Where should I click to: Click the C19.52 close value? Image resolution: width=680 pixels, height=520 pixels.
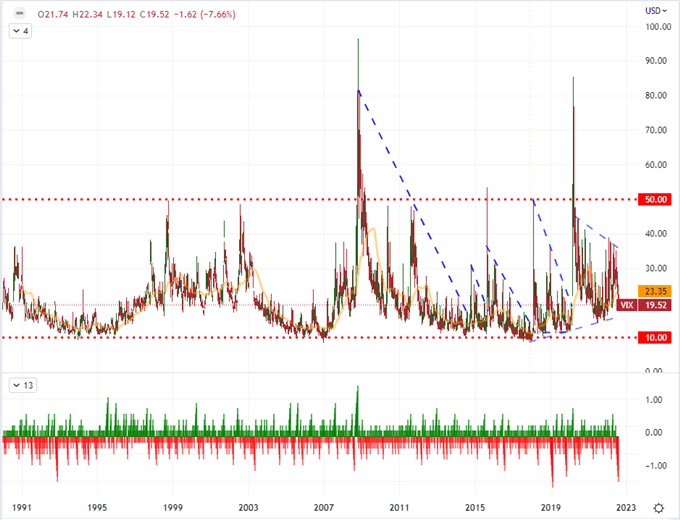[154, 14]
